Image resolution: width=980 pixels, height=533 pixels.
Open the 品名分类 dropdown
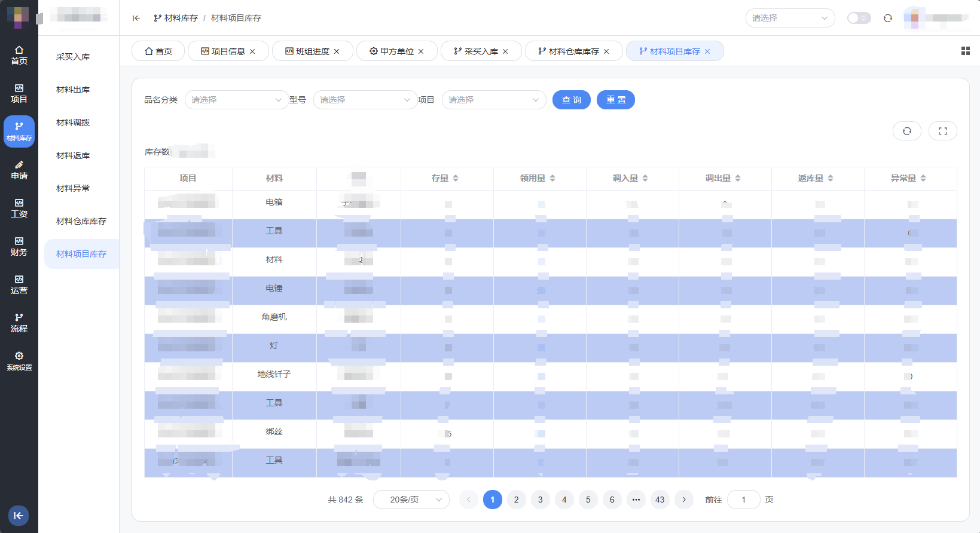click(x=237, y=100)
